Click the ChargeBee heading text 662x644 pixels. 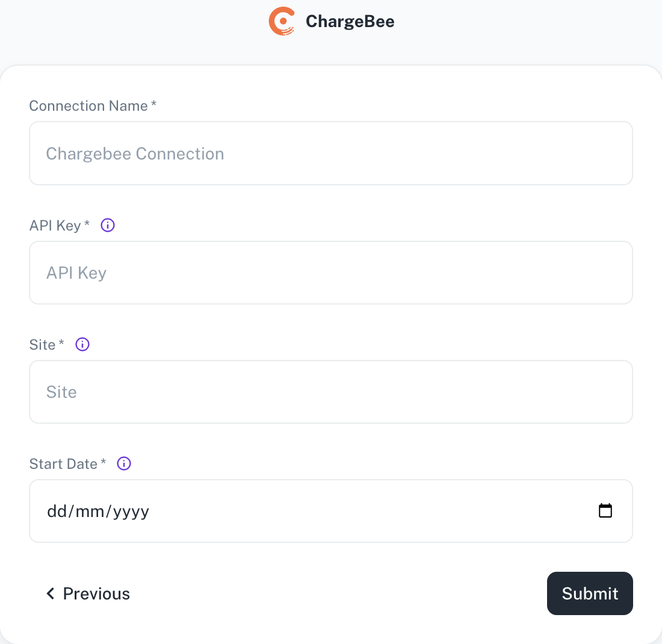(x=350, y=21)
